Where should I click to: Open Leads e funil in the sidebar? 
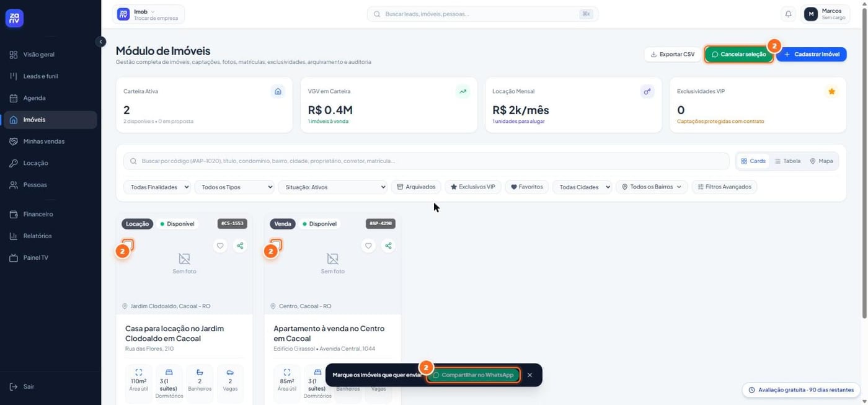(50, 76)
